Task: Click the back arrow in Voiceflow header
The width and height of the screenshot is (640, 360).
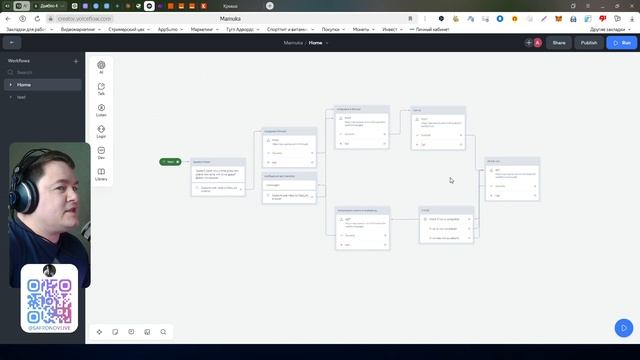Action: point(12,42)
